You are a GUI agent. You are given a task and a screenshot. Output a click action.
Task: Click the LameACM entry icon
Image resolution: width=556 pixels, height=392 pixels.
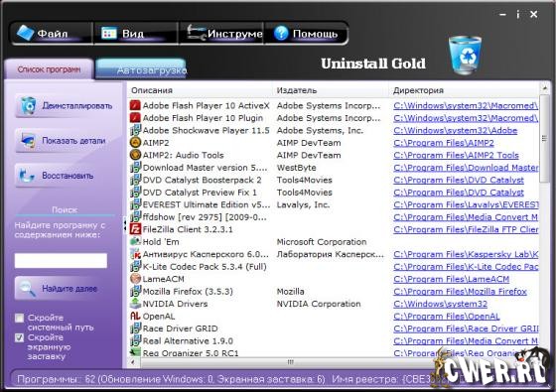[x=135, y=279]
